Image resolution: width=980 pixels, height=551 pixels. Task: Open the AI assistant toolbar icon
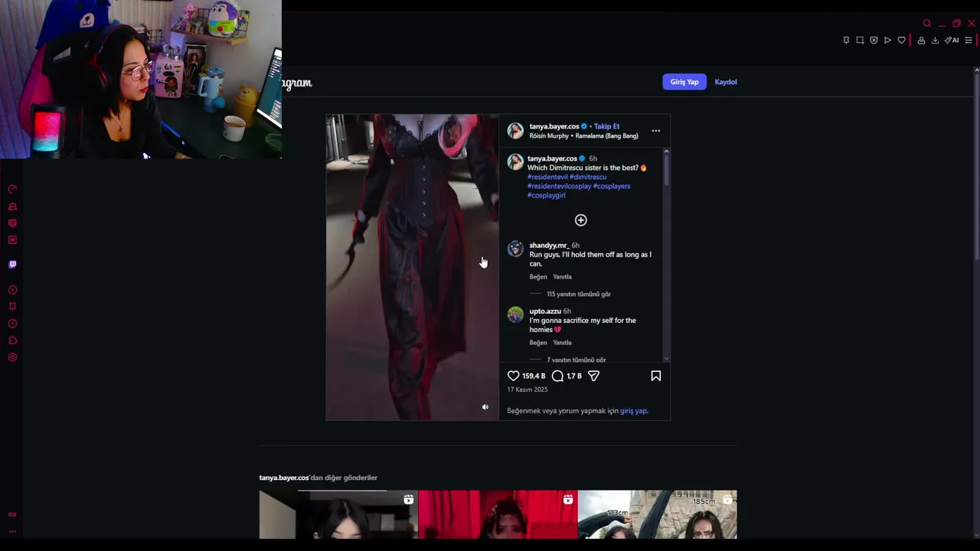pyautogui.click(x=951, y=41)
